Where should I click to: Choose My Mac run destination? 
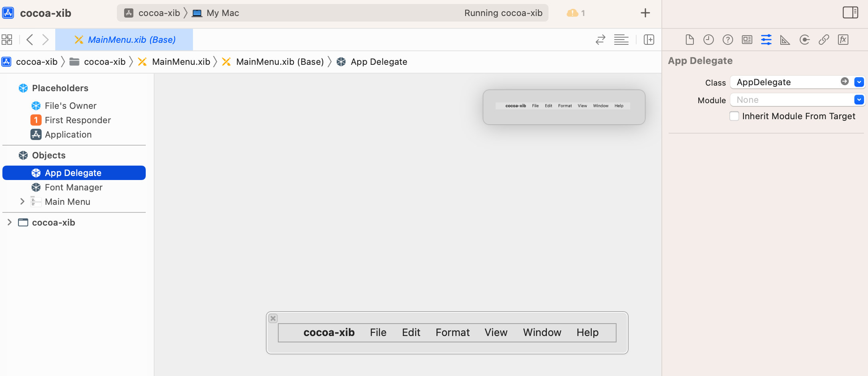point(215,13)
